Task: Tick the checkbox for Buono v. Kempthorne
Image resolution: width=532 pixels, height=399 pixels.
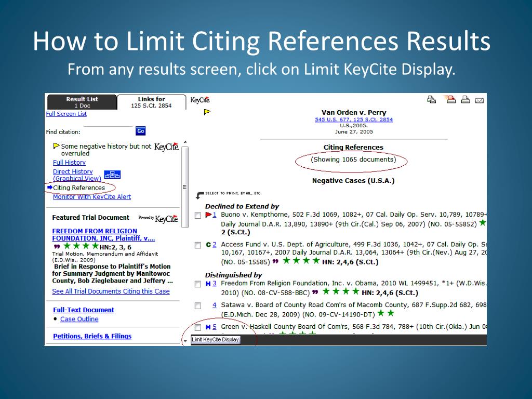Action: [198, 216]
